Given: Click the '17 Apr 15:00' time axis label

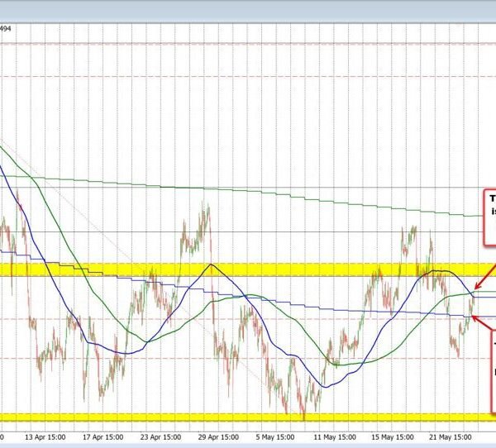Looking at the screenshot, I should [x=103, y=437].
